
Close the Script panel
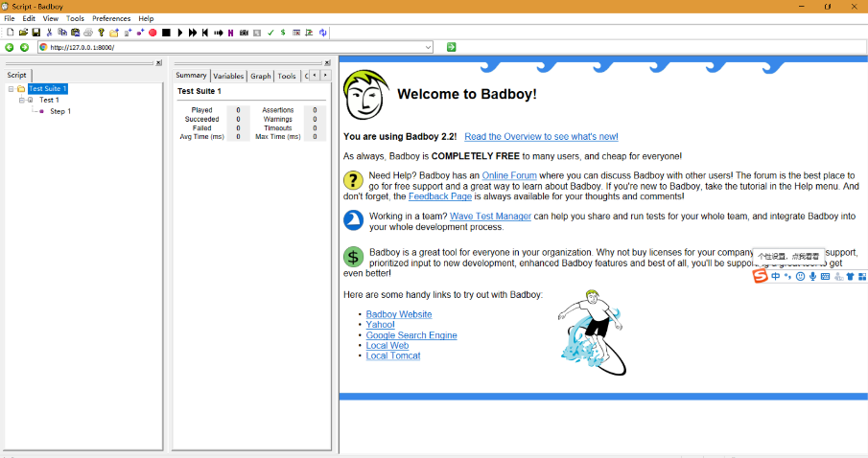point(159,63)
